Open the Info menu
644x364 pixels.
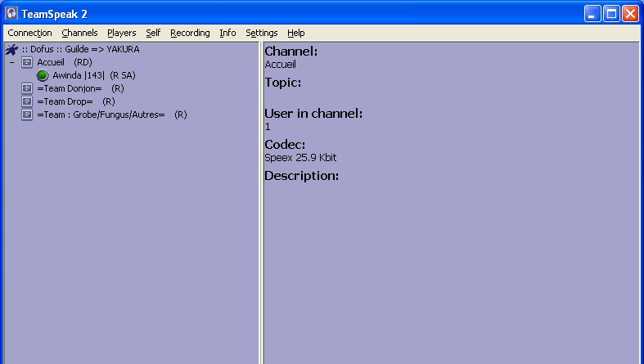coord(227,33)
